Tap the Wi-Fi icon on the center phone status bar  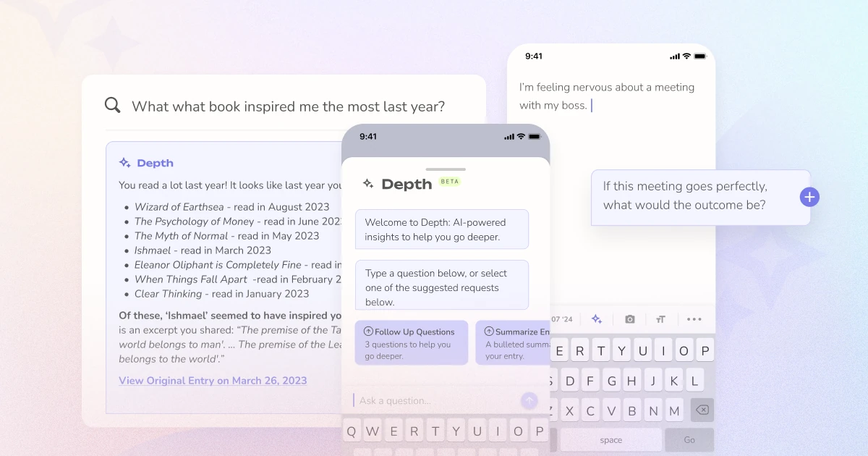pos(520,136)
